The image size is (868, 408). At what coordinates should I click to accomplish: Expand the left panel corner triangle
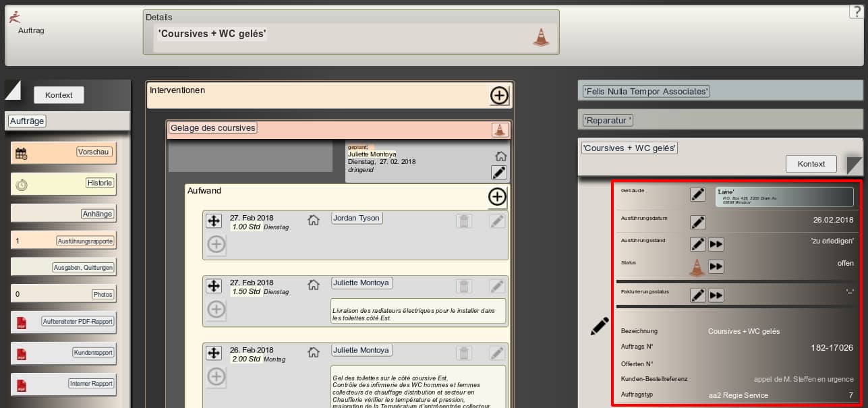13,90
